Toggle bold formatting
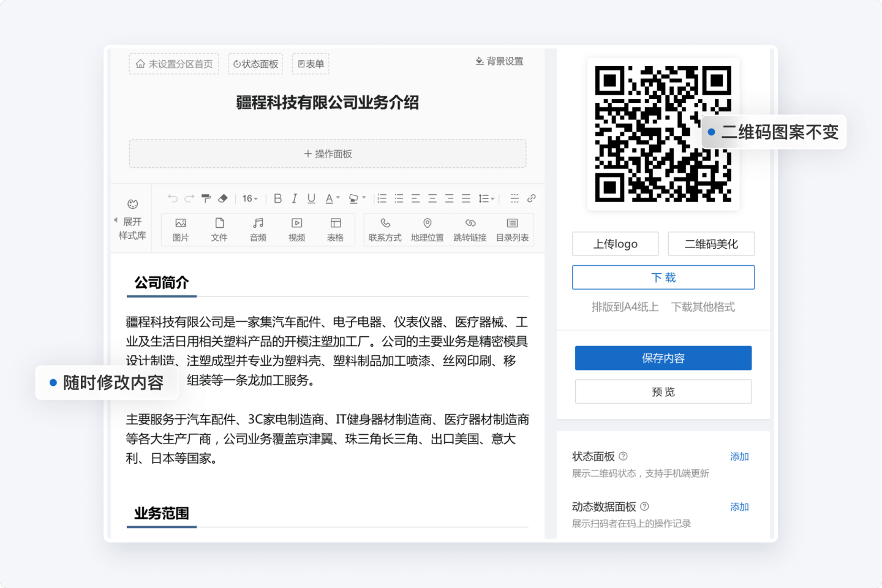 (277, 198)
